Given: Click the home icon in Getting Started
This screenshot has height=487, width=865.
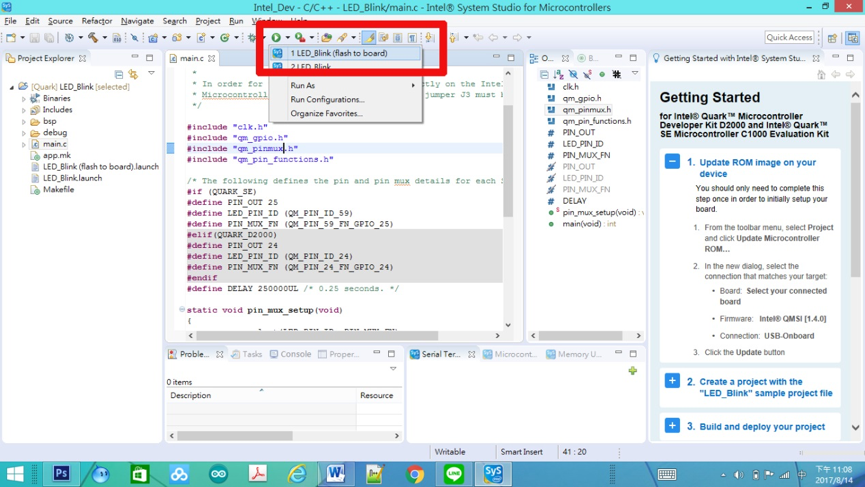Looking at the screenshot, I should [x=821, y=74].
